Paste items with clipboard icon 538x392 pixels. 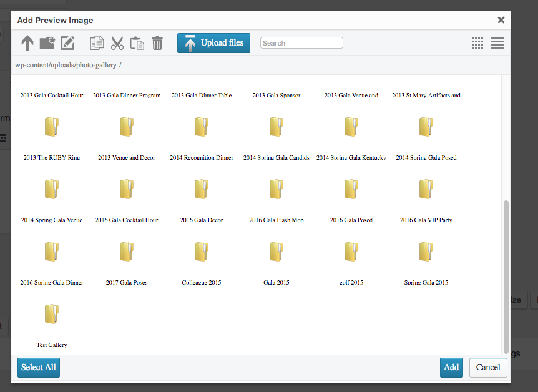point(137,43)
